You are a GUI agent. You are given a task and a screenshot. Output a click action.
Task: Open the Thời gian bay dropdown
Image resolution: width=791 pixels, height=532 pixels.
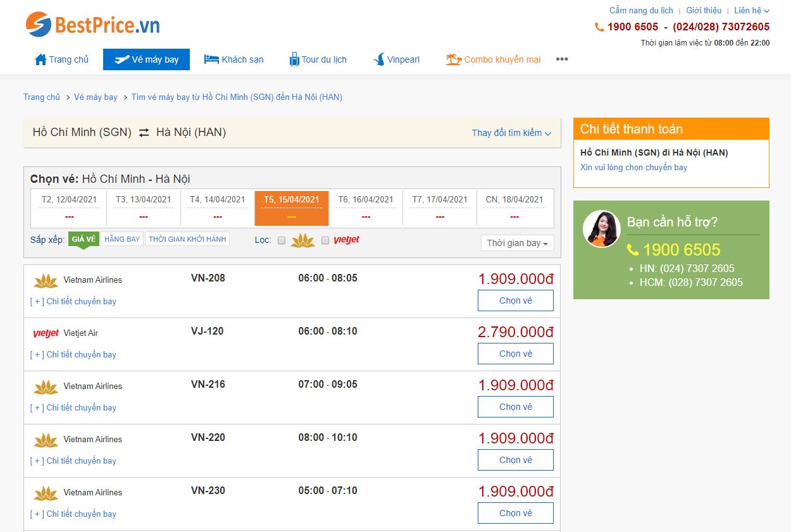[x=517, y=243]
